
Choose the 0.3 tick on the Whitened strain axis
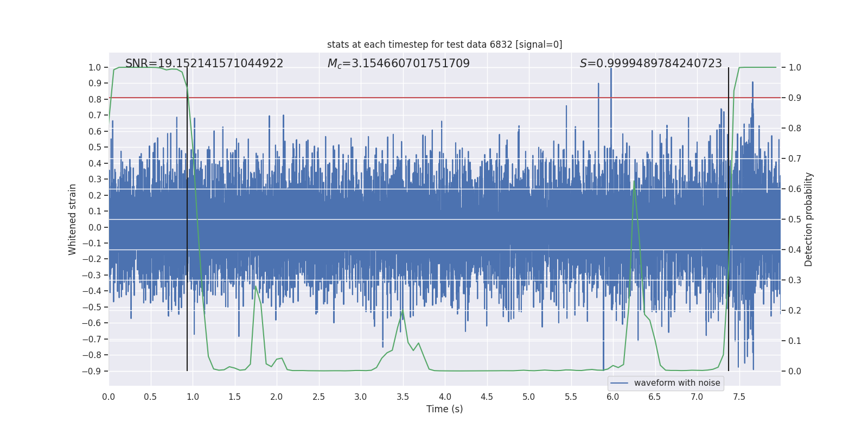95,180
